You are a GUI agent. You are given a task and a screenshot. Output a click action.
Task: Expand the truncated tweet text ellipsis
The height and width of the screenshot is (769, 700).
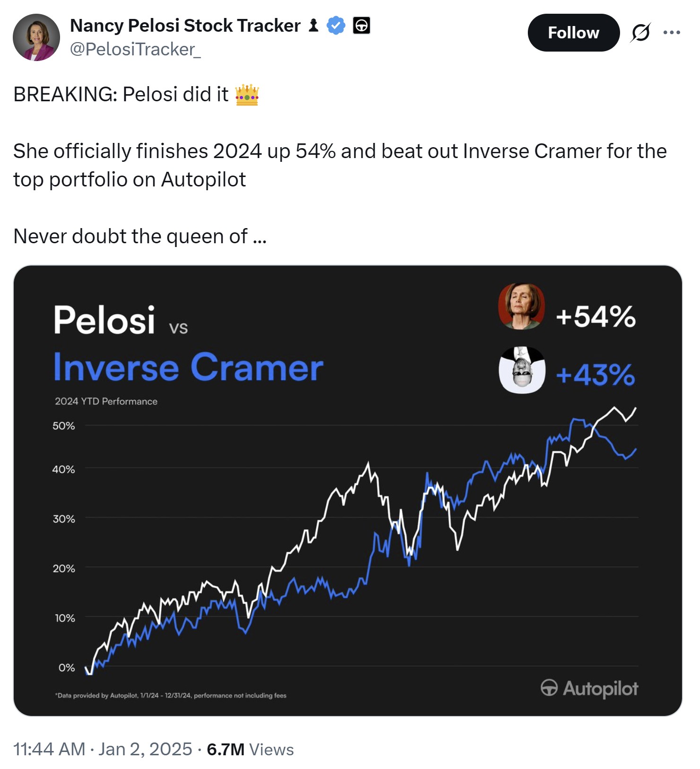[x=260, y=237]
